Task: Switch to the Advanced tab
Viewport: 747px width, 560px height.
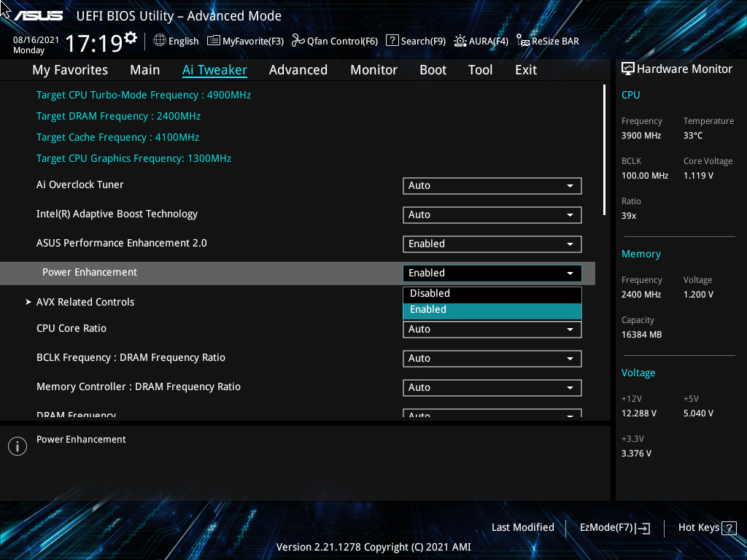Action: tap(298, 70)
